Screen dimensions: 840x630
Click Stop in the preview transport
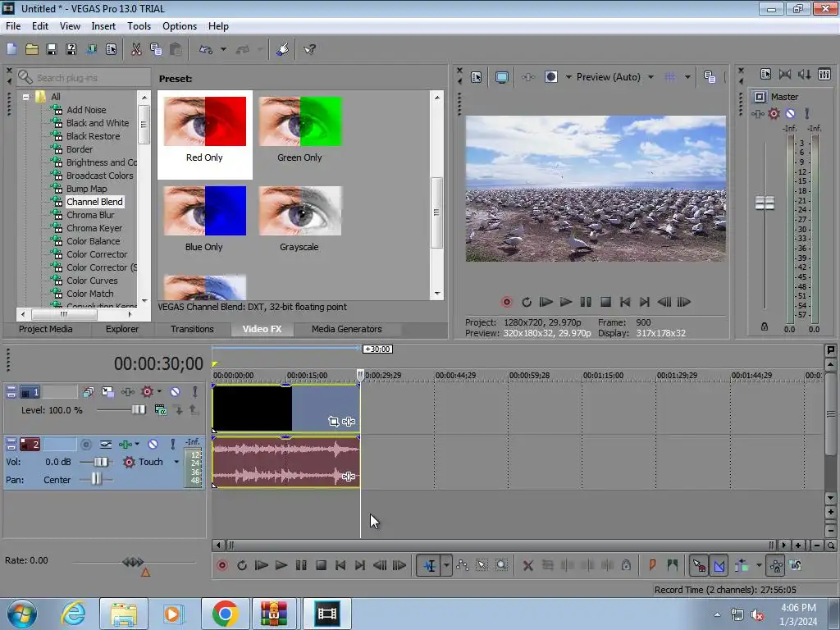(605, 302)
